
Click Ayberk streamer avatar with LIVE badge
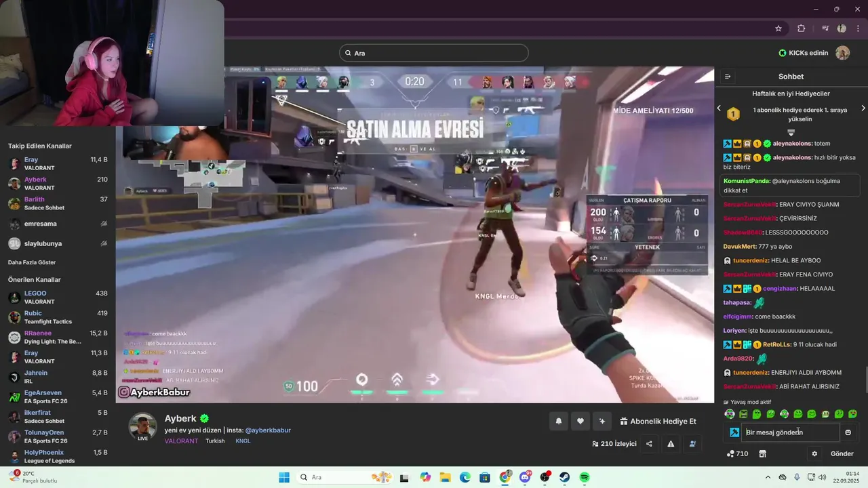click(x=142, y=427)
